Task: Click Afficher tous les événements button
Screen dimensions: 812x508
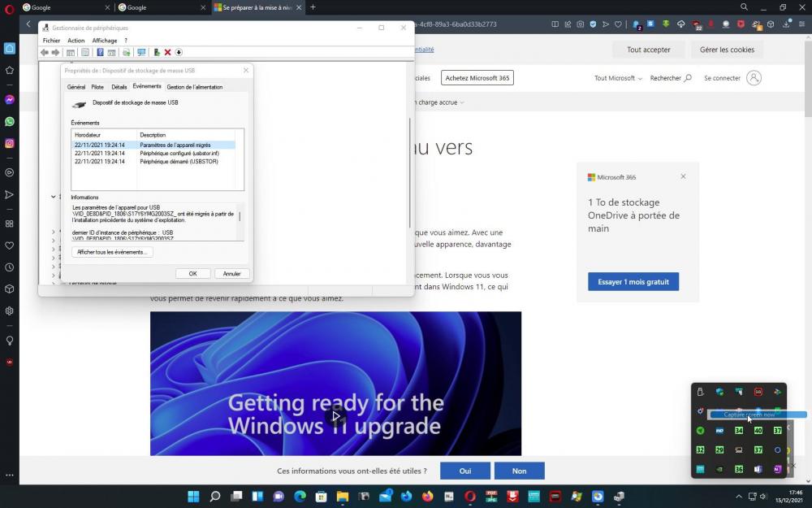Action: click(x=112, y=252)
